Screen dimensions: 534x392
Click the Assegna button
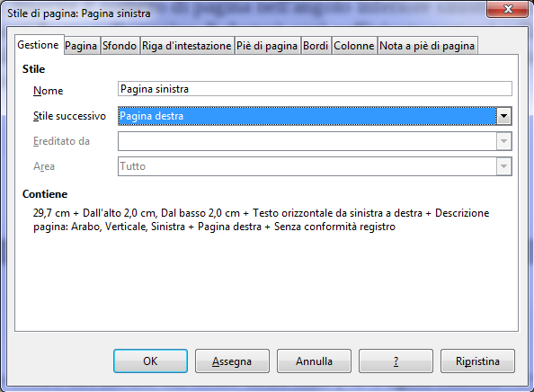pyautogui.click(x=232, y=361)
